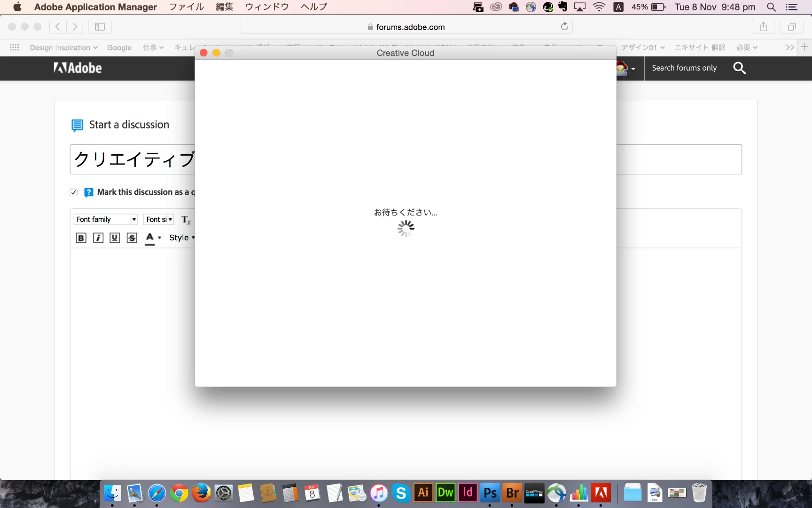Open Skype from the Dock

click(x=401, y=493)
